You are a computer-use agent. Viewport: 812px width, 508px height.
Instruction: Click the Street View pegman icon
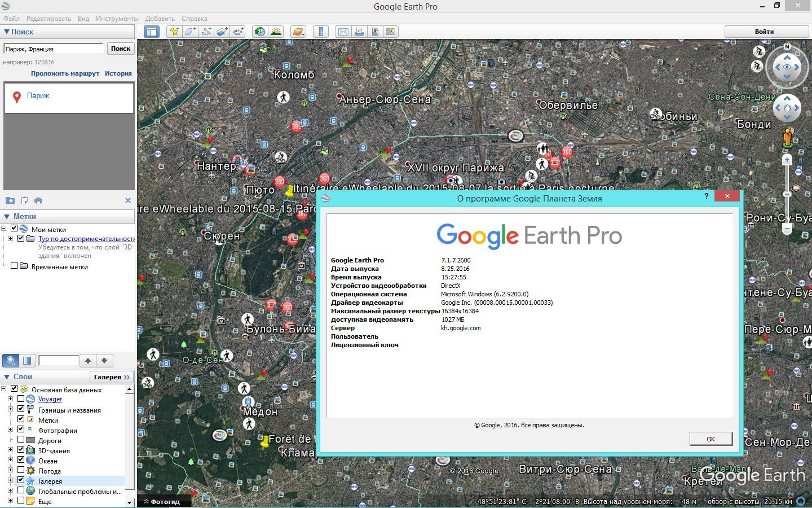(x=788, y=138)
